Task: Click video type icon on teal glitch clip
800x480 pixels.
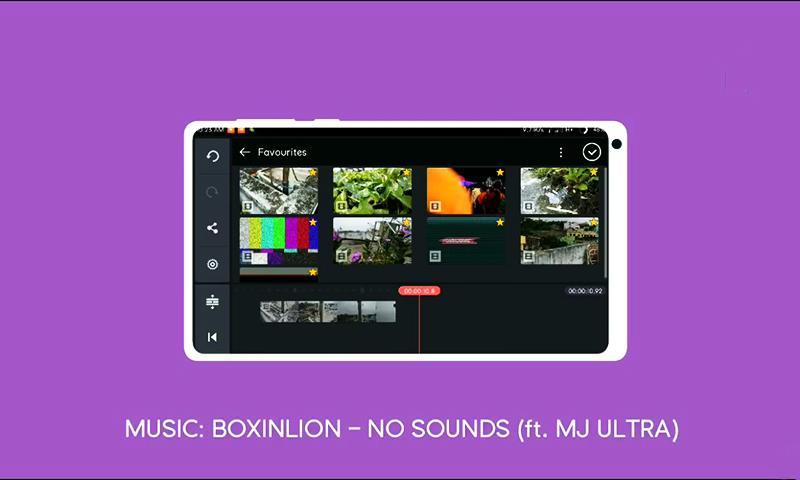Action: (435, 256)
